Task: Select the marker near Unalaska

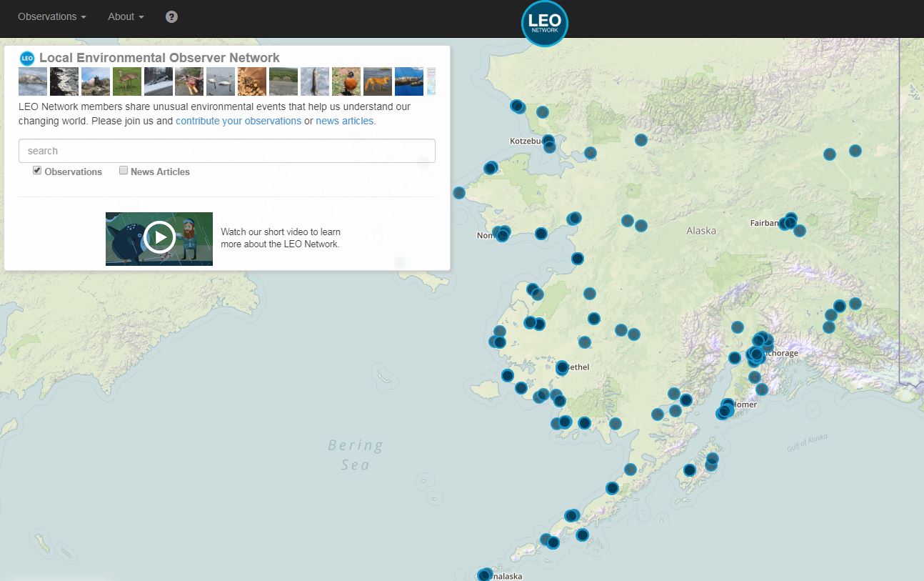Action: (483, 572)
